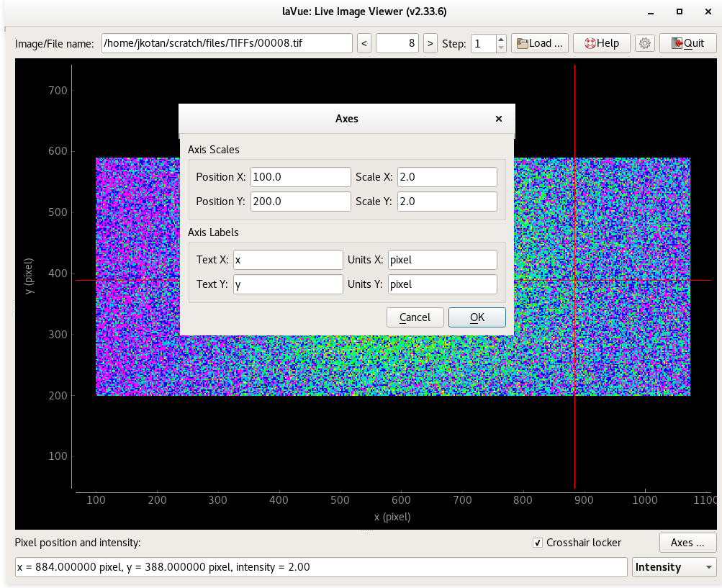Toggle the Crosshair locker checkbox
Image resolution: width=722 pixels, height=588 pixels.
coord(538,543)
